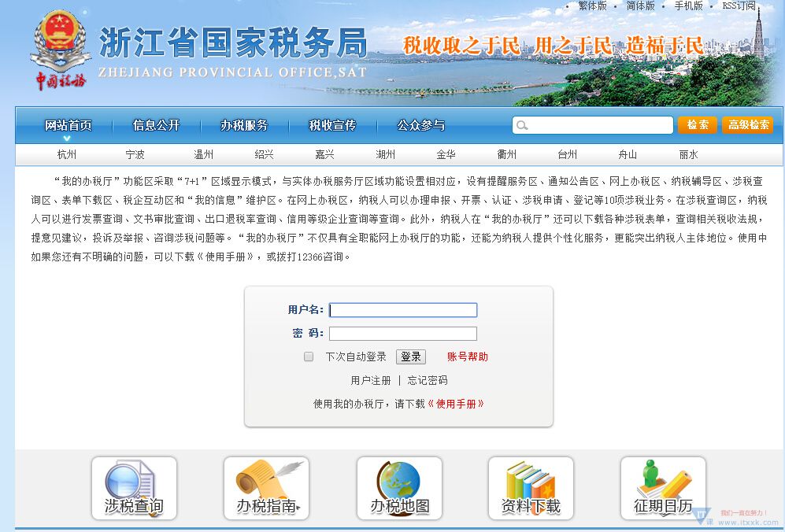This screenshot has height=532, width=785.
Task: Select the 金华 city link
Action: point(446,155)
